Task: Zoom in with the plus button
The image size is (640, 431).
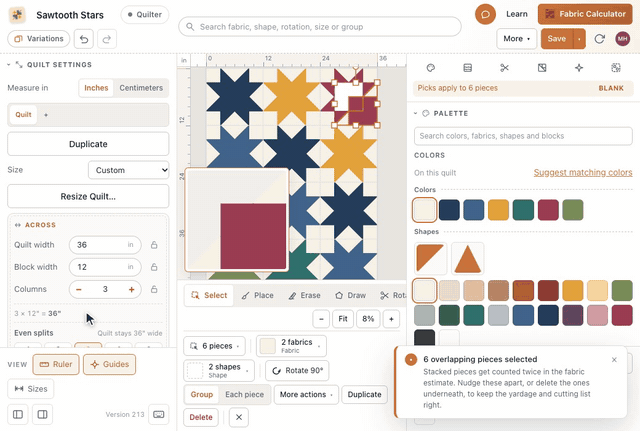Action: [x=391, y=319]
